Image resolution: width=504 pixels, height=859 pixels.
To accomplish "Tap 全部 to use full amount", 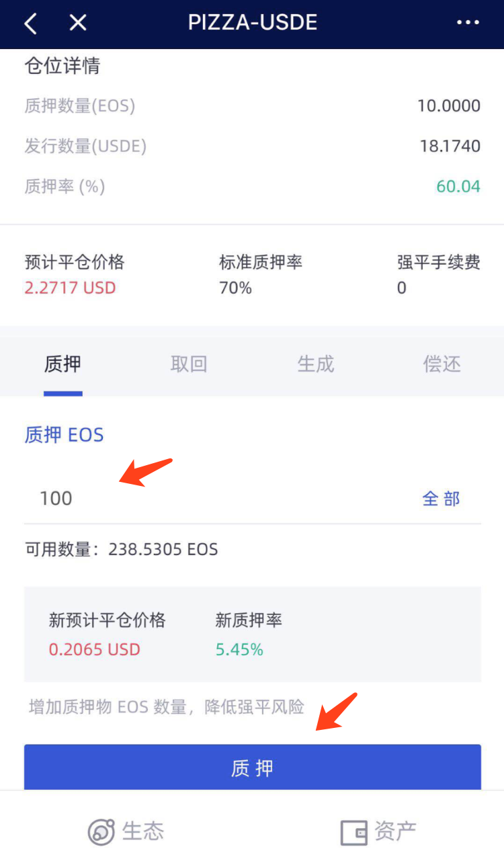I will point(441,498).
